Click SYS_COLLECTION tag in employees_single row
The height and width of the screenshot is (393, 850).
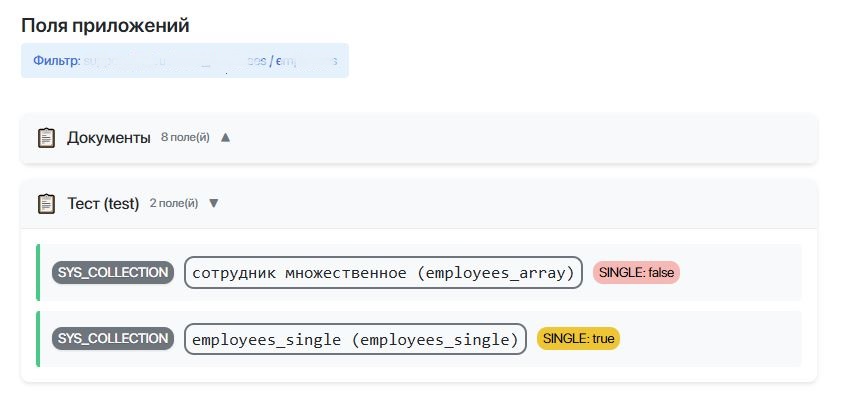113,339
